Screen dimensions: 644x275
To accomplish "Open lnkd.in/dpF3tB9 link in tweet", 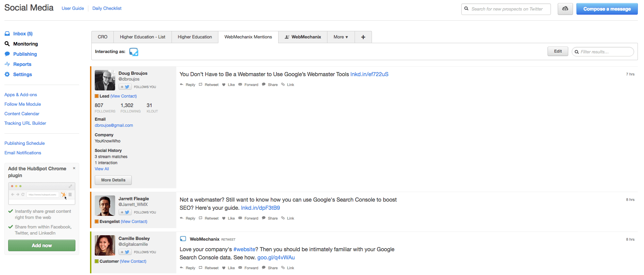I will [x=261, y=208].
